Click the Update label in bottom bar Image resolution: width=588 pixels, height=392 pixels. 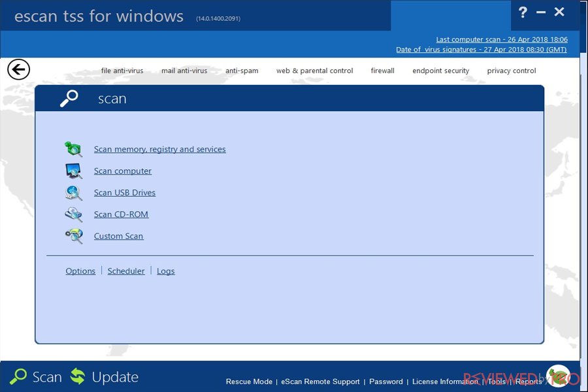coord(115,377)
